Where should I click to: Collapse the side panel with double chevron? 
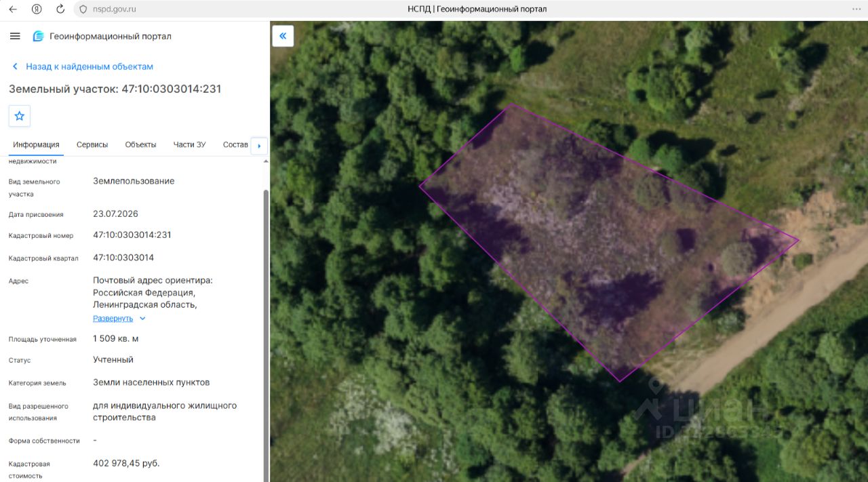283,36
